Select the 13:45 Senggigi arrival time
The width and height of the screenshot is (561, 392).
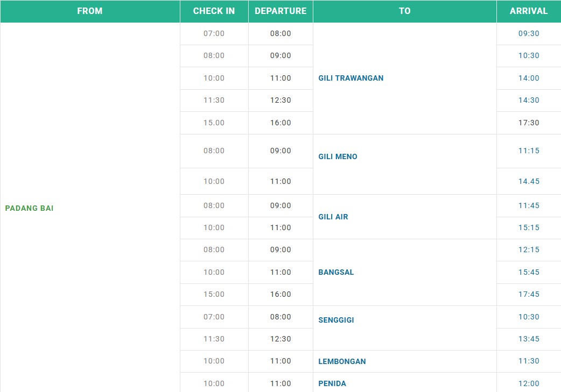[x=528, y=339]
